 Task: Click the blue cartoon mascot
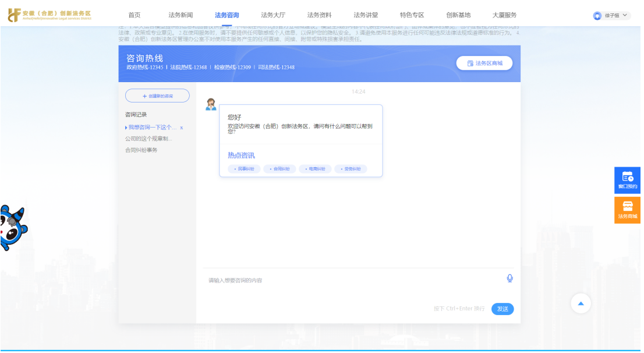pos(12,228)
